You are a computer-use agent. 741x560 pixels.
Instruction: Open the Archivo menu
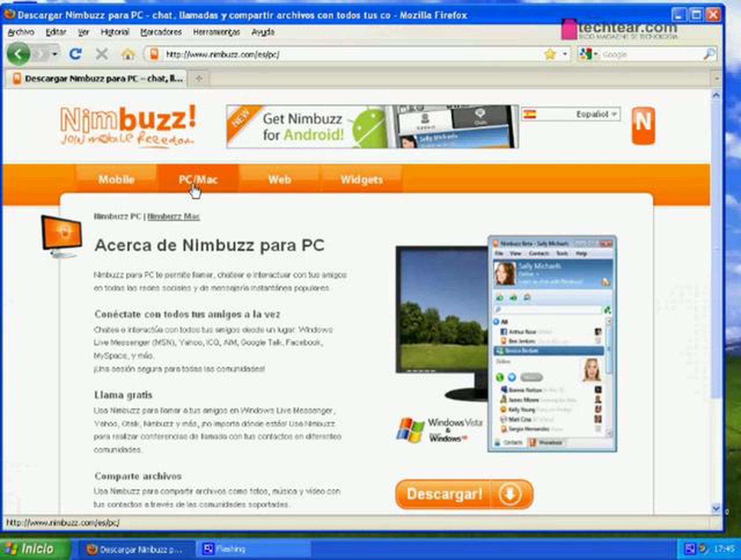(21, 32)
